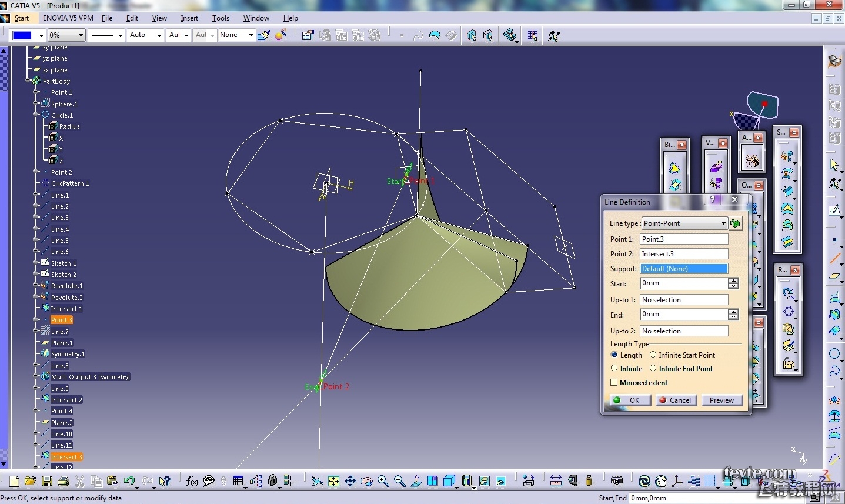Viewport: 845px width, 504px height.
Task: Click the Painter brush icon in top toolbar
Action: coord(264,35)
